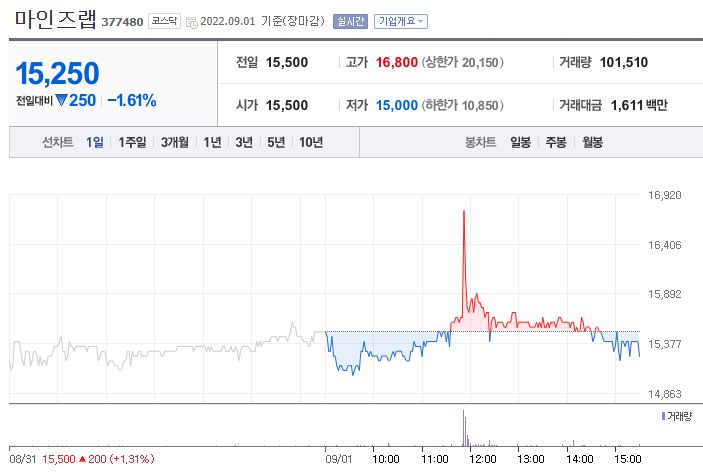The height and width of the screenshot is (476, 703).
Task: Select the 5년 line chart tab
Action: [276, 143]
